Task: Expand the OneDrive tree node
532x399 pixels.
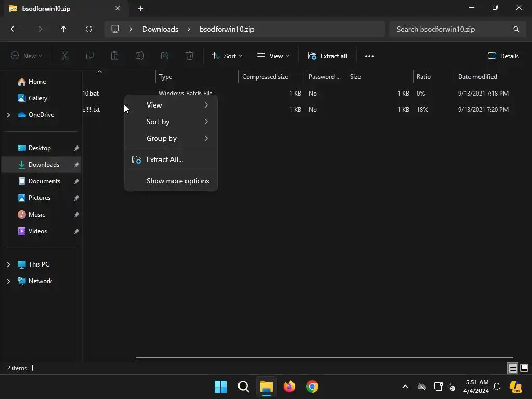Action: coord(8,115)
